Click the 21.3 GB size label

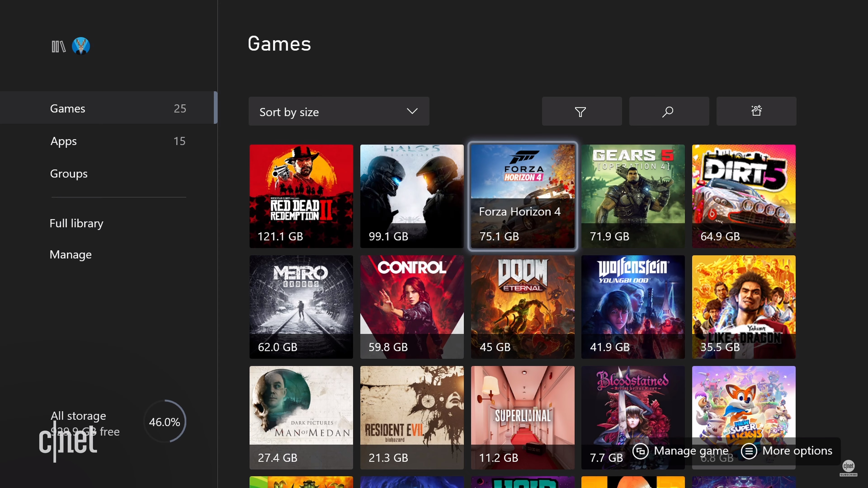388,458
